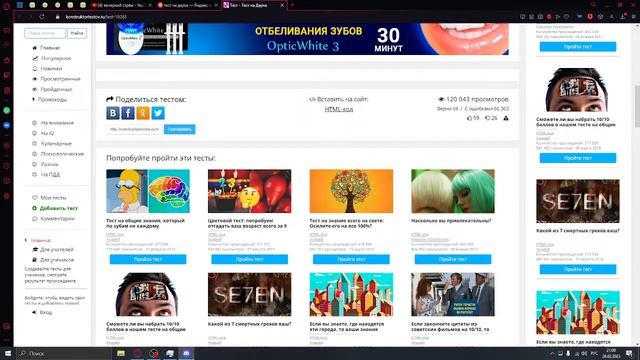The width and height of the screenshot is (640, 360).
Task: Open Opera GX icon in taskbar
Action: click(137, 353)
